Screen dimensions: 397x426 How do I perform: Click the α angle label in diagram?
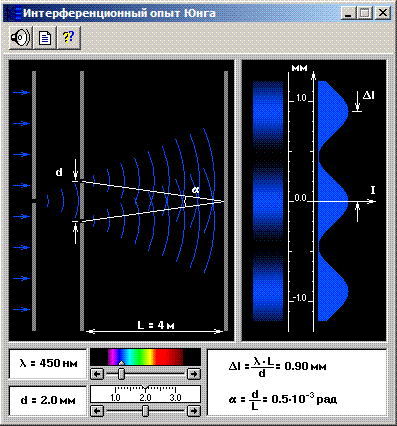click(196, 190)
